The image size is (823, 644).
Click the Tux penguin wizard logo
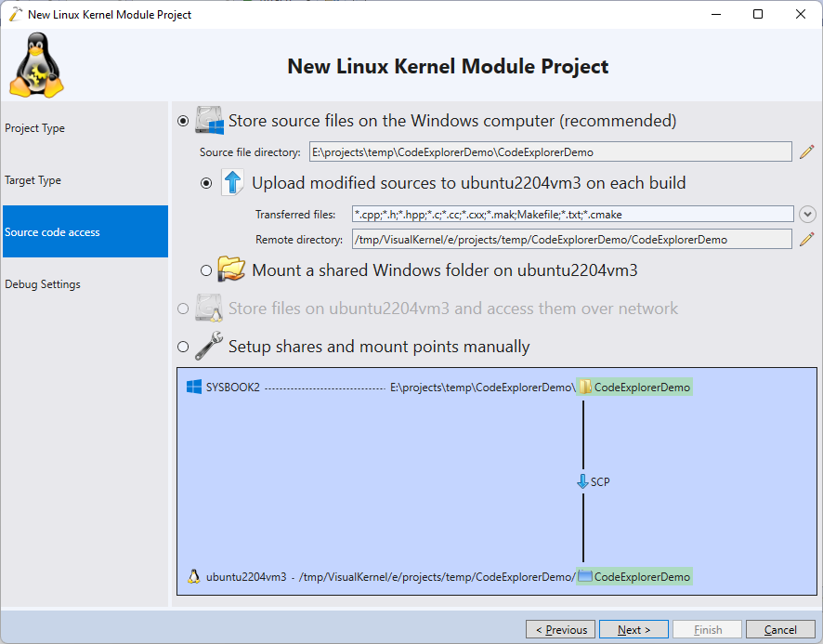[36, 65]
